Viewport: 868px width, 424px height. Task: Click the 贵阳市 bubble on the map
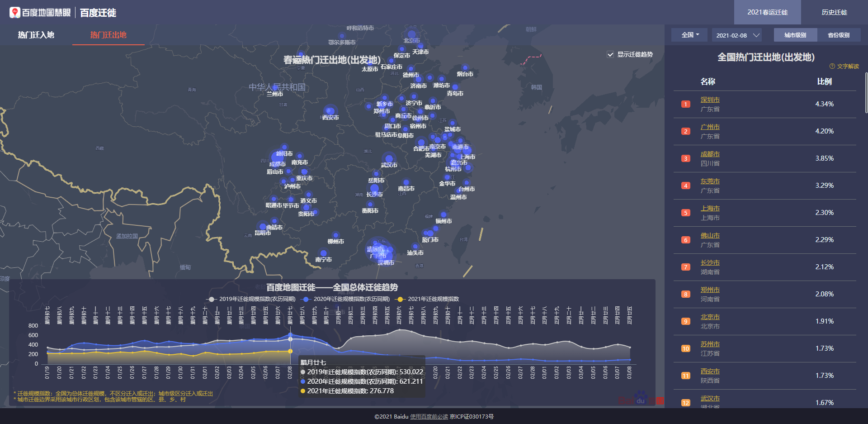[x=307, y=207]
